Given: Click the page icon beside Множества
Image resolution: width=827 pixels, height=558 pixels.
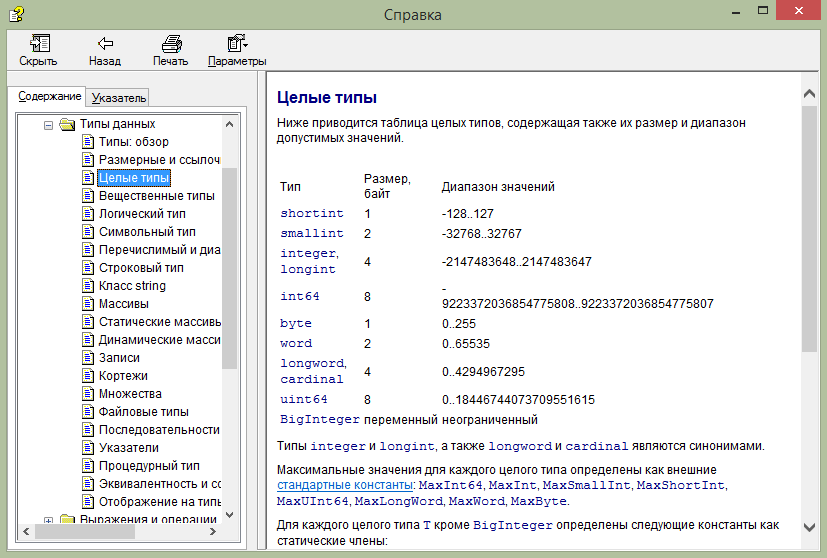Looking at the screenshot, I should coord(88,393).
